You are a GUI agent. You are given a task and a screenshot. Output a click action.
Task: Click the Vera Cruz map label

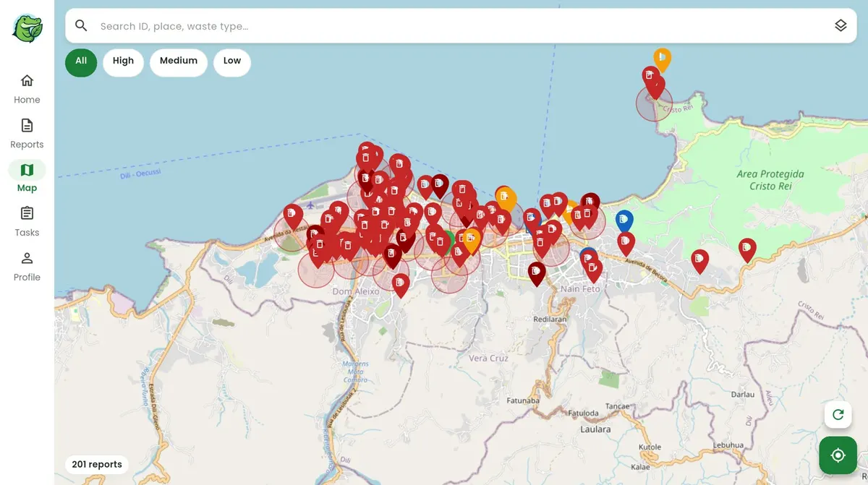tap(488, 358)
